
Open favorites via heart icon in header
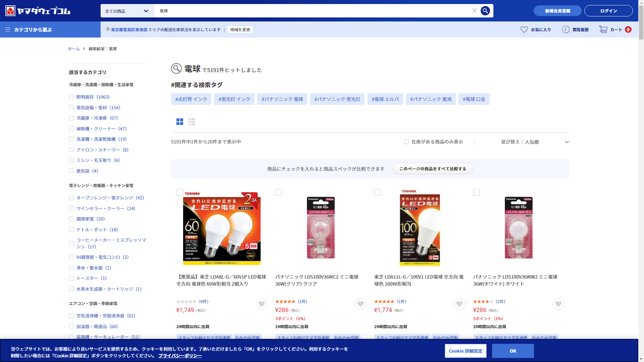(x=524, y=29)
